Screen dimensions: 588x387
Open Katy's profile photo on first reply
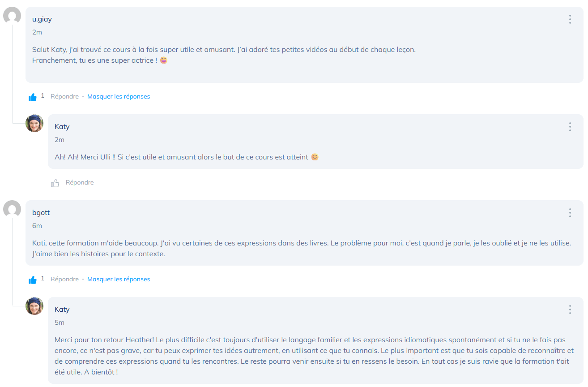[x=34, y=123]
